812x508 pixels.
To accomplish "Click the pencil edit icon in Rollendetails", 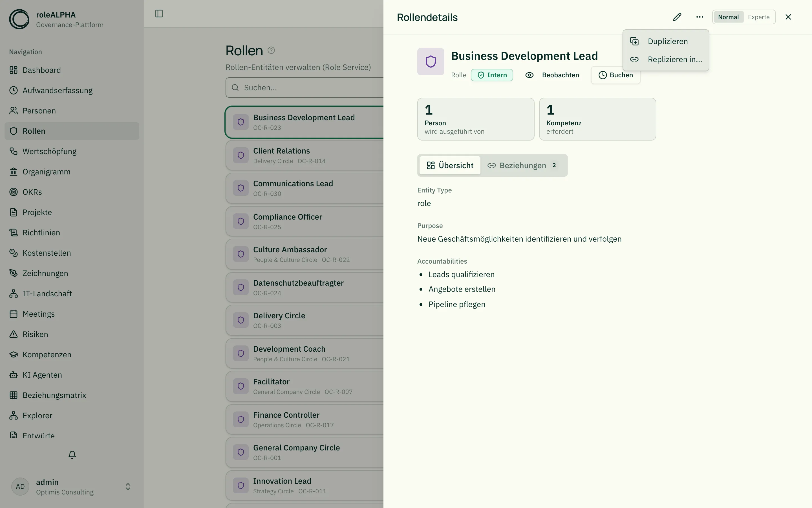I will pos(677,17).
